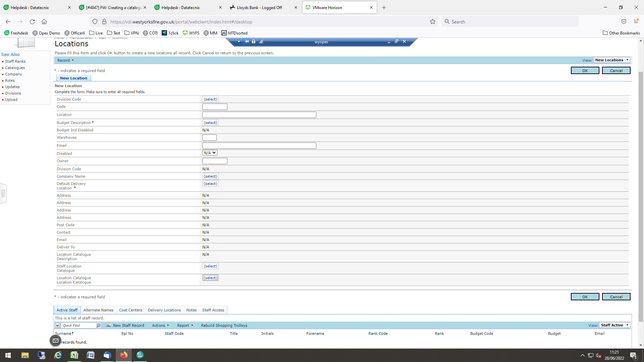Open Catalogues link in See Also
The image size is (644, 362).
[15, 68]
